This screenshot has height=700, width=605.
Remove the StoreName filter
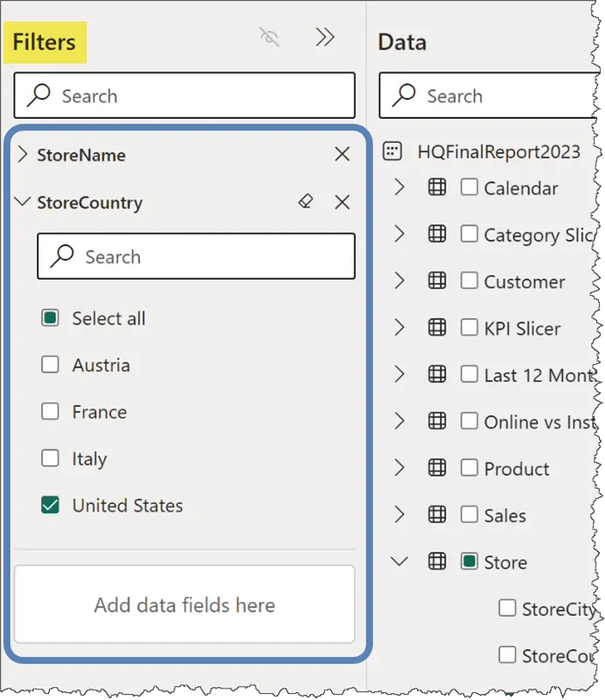pyautogui.click(x=342, y=155)
